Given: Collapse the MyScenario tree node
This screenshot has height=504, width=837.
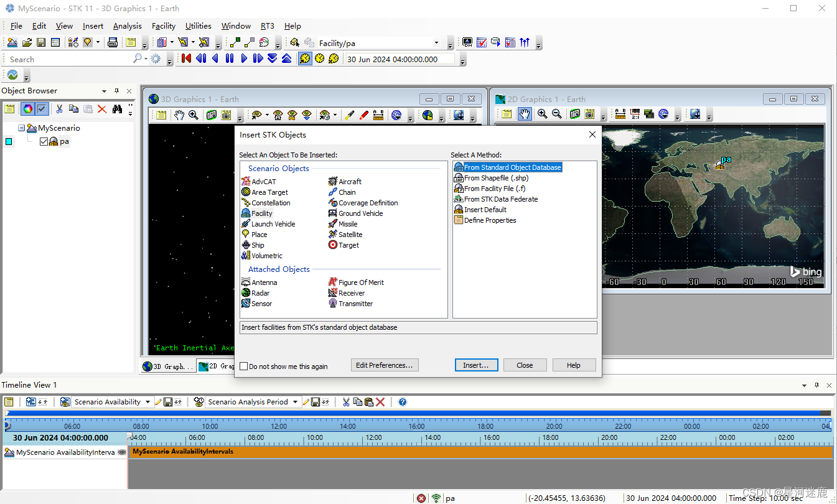Looking at the screenshot, I should 22,128.
